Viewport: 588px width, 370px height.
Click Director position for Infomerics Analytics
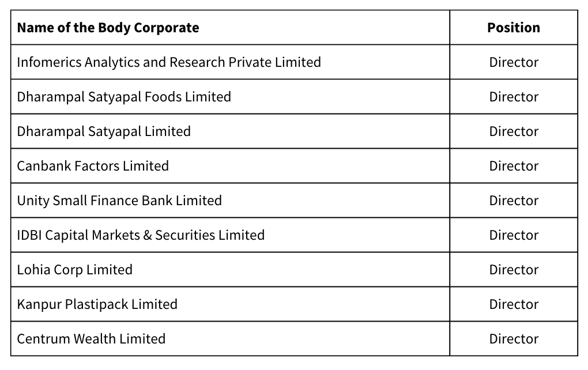point(514,62)
